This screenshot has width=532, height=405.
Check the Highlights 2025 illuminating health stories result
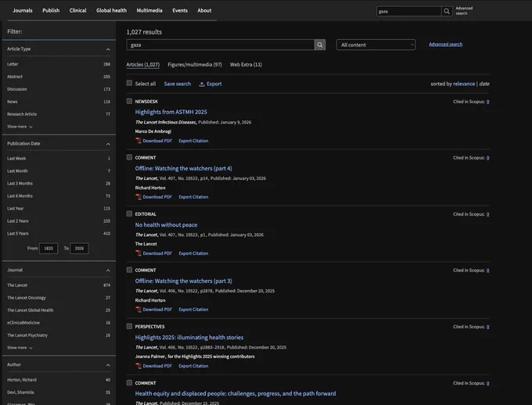pyautogui.click(x=129, y=326)
